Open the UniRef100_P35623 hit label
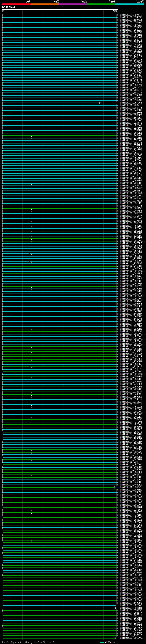Image resolution: width=146 pixels, height=644 pixels. point(131,636)
